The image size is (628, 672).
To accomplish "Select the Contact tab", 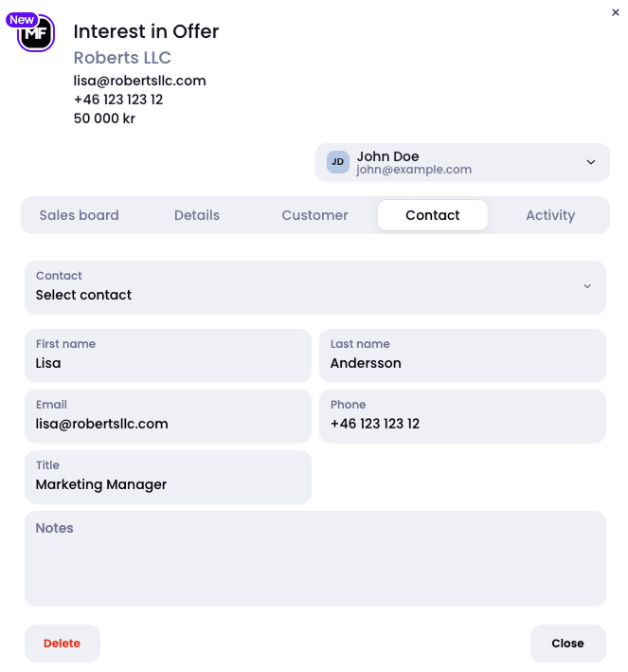I will click(433, 215).
